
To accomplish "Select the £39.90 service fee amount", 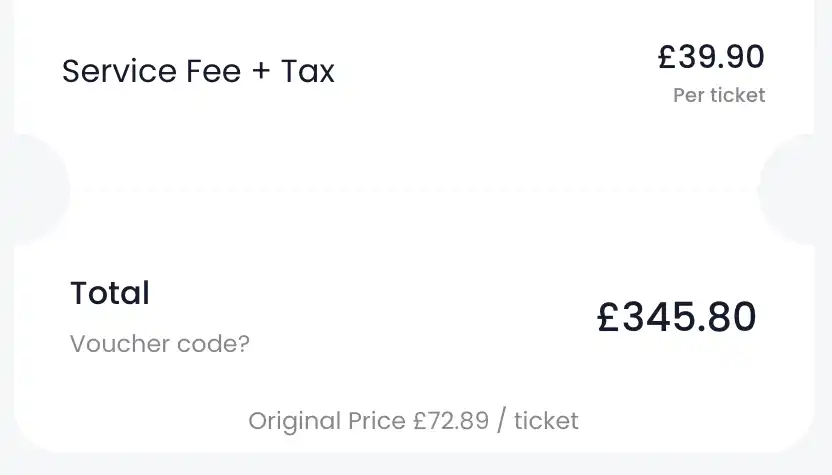I will tap(711, 57).
